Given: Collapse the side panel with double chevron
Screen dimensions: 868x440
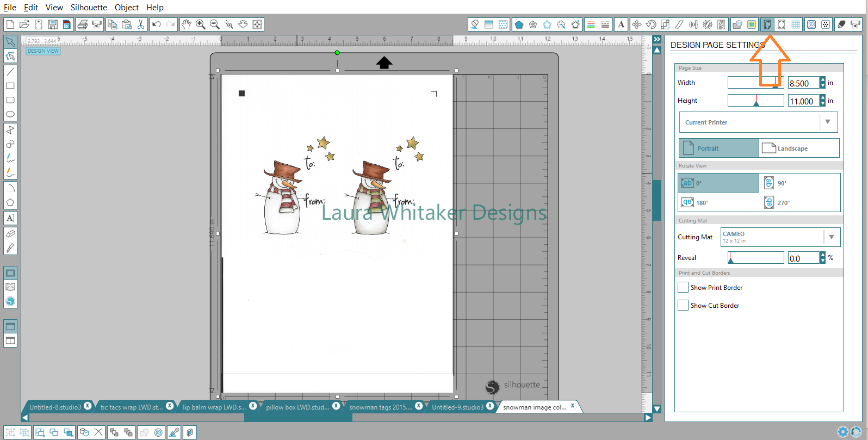Looking at the screenshot, I should click(x=656, y=40).
